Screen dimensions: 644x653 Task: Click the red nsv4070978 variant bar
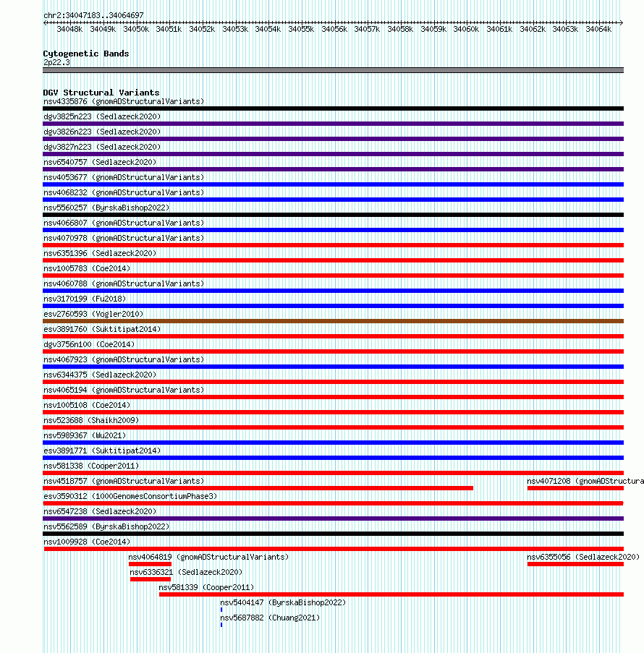(333, 245)
